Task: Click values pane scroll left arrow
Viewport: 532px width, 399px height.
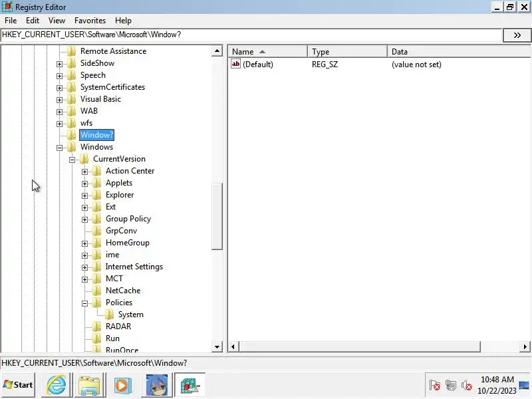Action: tap(233, 346)
